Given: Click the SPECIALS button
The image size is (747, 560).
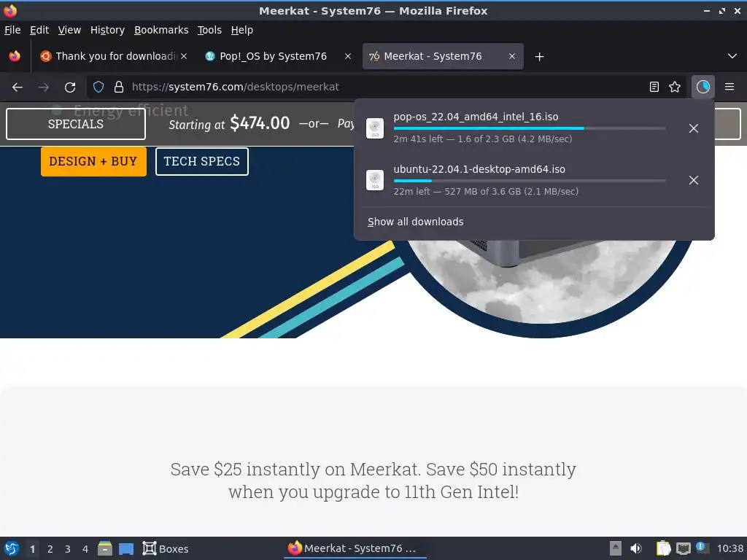Looking at the screenshot, I should coord(76,124).
